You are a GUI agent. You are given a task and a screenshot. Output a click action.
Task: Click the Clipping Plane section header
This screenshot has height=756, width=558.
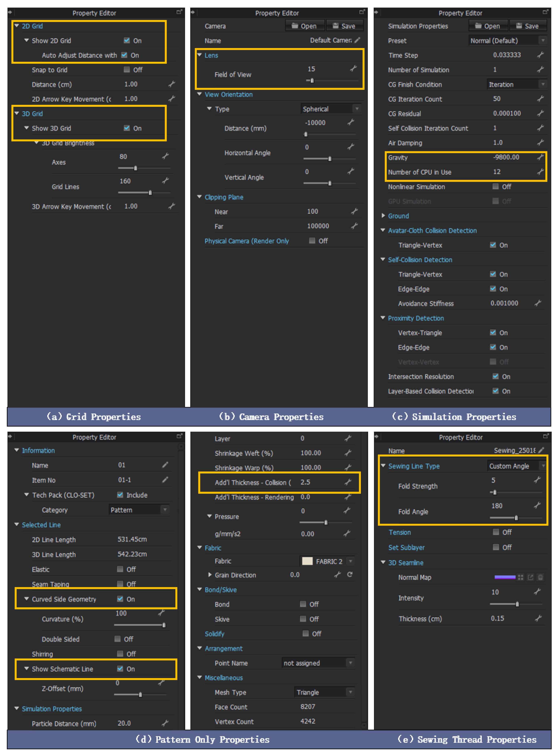(x=224, y=197)
